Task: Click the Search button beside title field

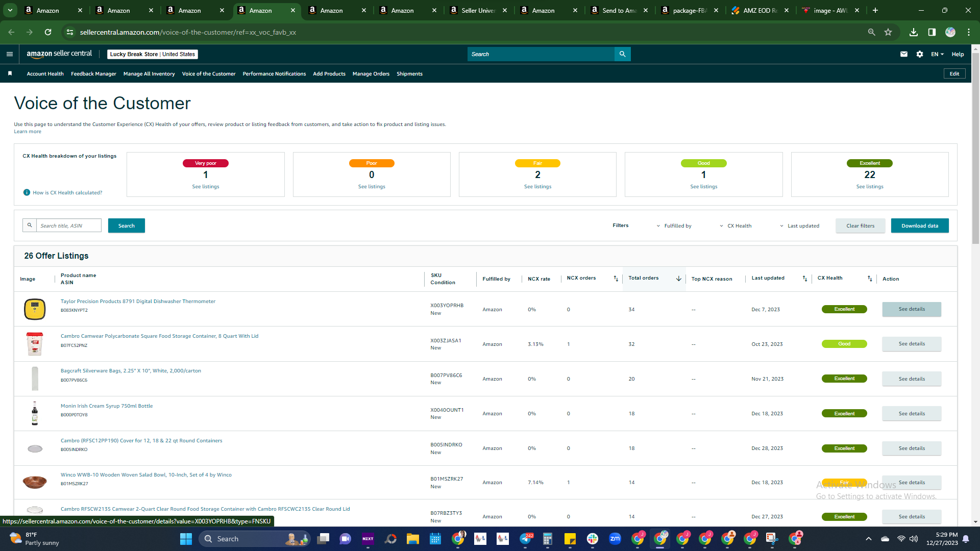Action: tap(127, 226)
